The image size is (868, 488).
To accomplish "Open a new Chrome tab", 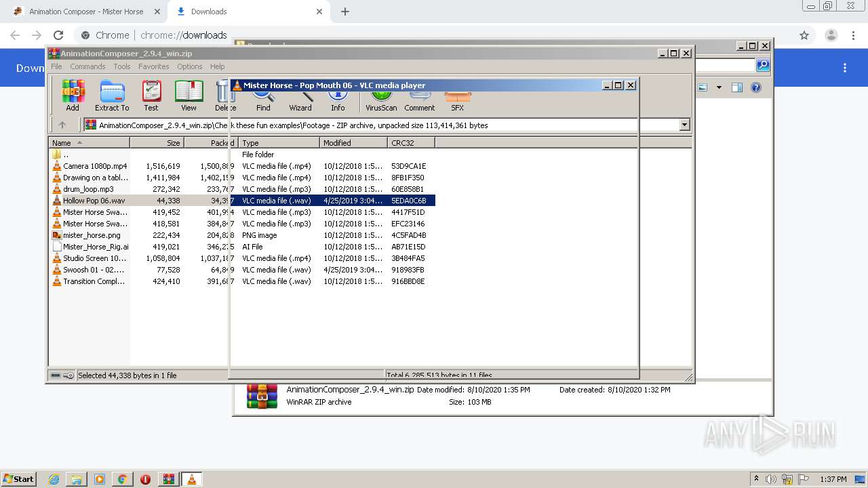I will (345, 12).
